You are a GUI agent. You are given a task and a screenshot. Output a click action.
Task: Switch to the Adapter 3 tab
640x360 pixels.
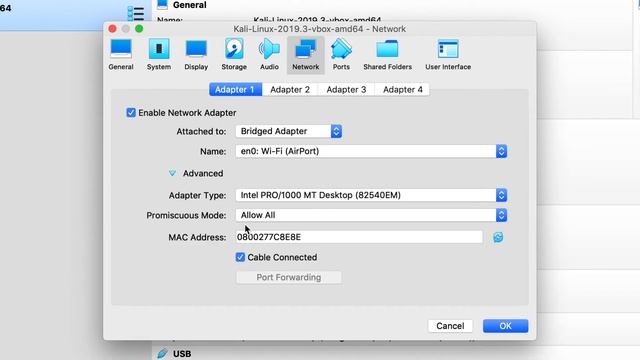point(346,89)
